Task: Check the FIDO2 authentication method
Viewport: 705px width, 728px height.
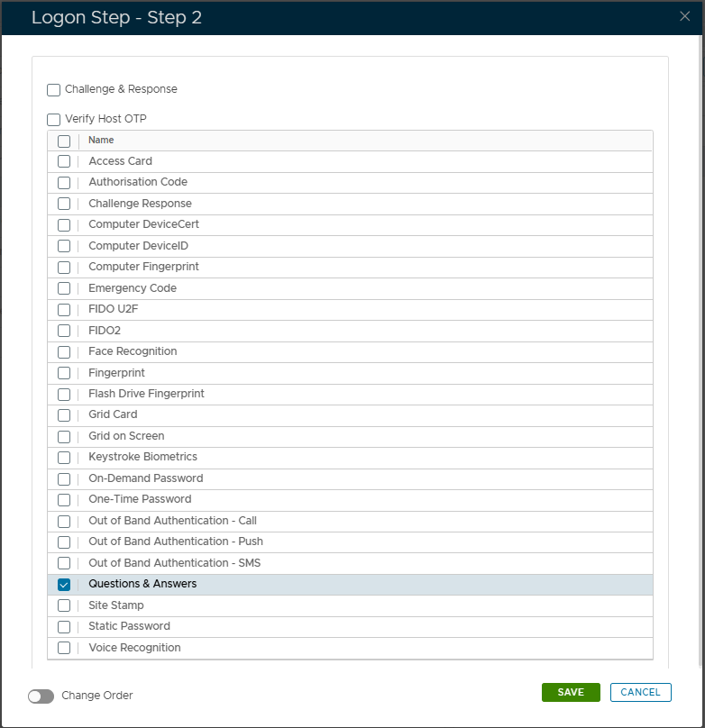Action: [x=64, y=332]
